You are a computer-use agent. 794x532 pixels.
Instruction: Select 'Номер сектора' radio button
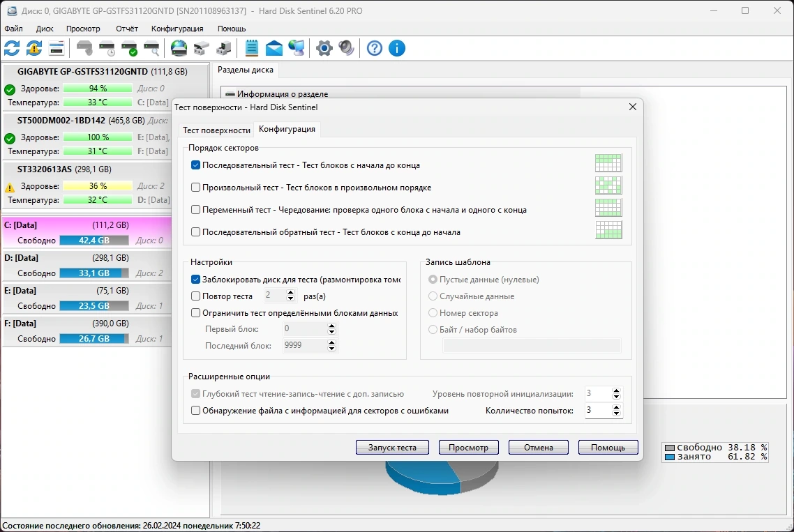[x=433, y=313]
